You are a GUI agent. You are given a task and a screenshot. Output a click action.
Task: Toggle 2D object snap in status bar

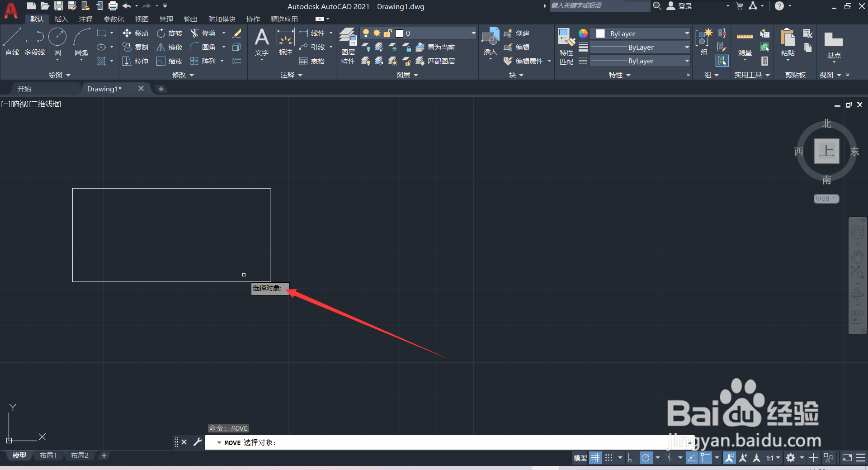[x=706, y=458]
